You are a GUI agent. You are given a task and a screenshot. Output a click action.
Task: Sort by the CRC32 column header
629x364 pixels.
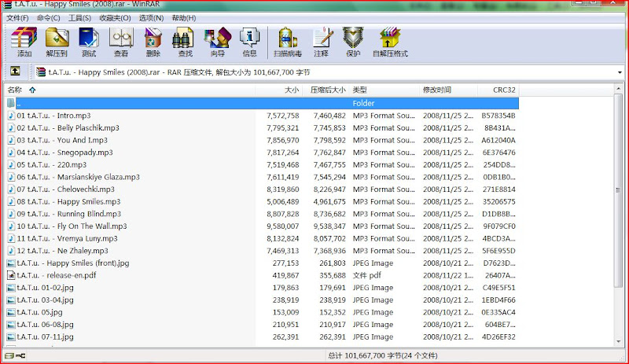point(498,90)
